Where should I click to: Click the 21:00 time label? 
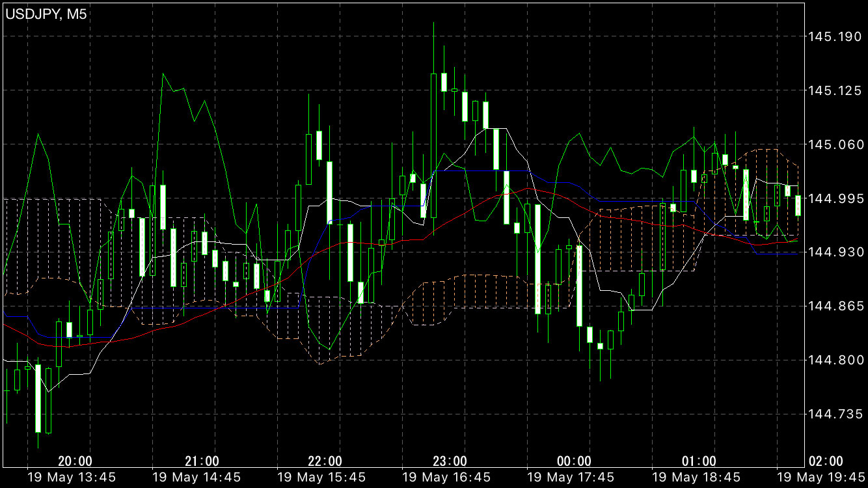pyautogui.click(x=202, y=461)
